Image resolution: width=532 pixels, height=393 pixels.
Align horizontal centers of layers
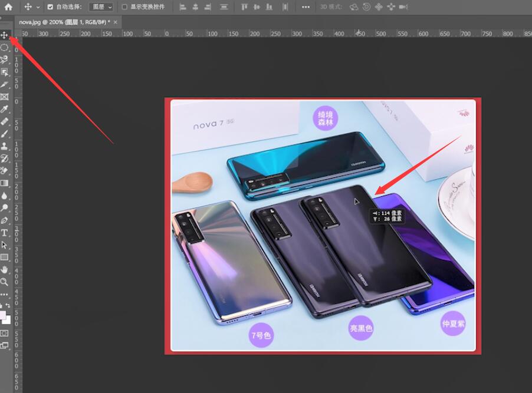coord(195,7)
